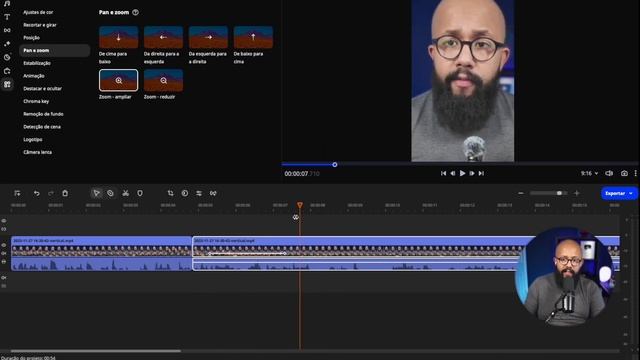Screen dimensions: 640x360
Task: Select the first video clip on the timeline
Action: pyautogui.click(x=101, y=253)
